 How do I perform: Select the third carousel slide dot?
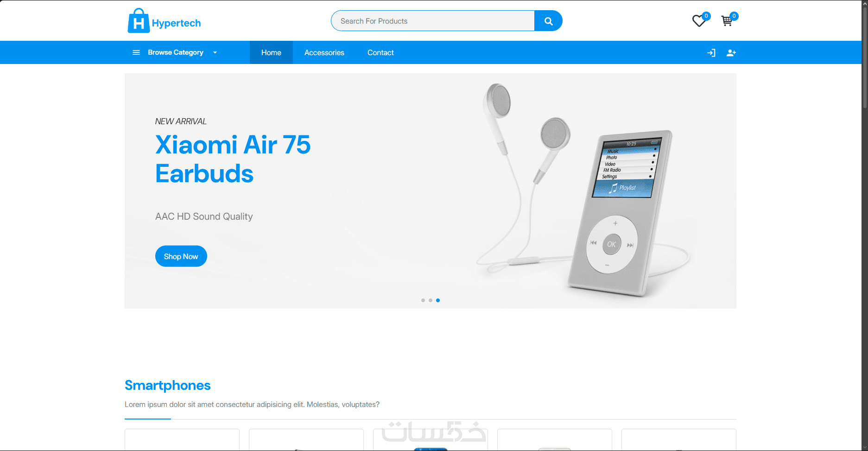[x=438, y=300]
